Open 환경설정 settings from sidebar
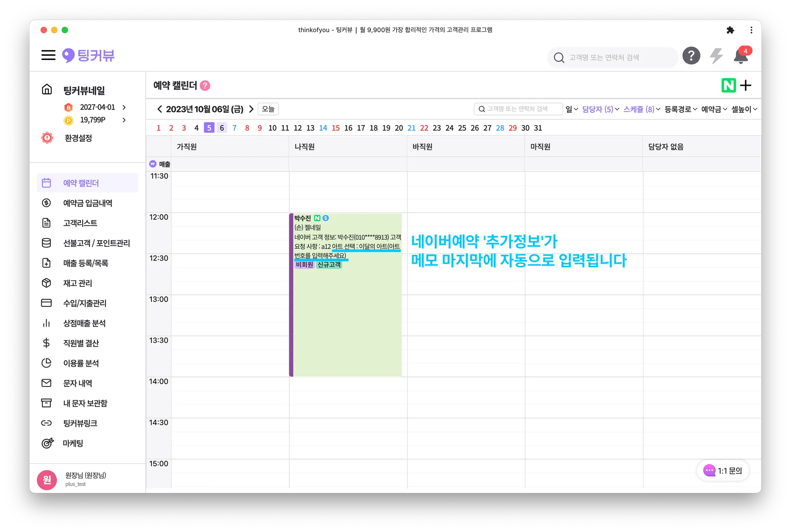 78,138
